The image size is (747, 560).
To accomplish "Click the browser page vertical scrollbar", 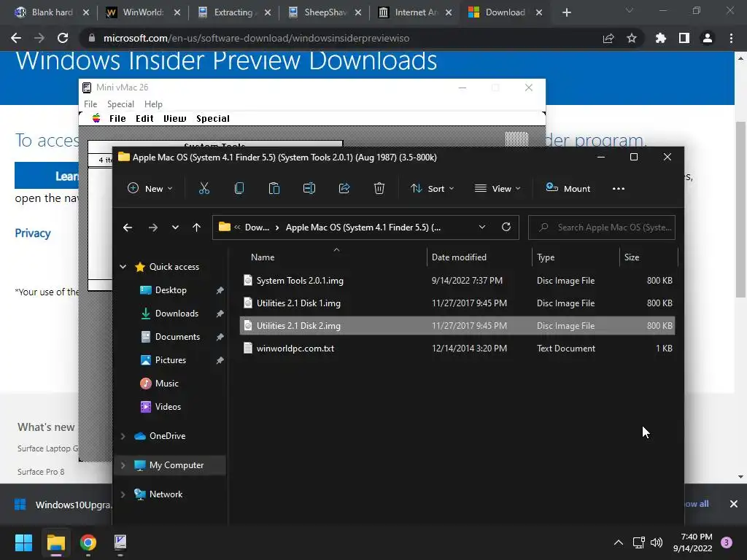I will (740, 209).
